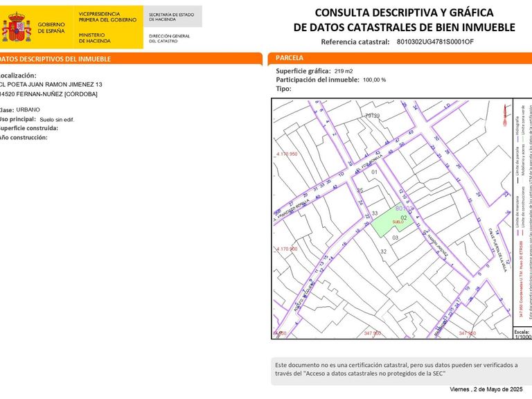Screen dimensions: 532x399
Task: Click 'GOBIERNO DE ESPAÑA' logo text
Action: coord(51,28)
